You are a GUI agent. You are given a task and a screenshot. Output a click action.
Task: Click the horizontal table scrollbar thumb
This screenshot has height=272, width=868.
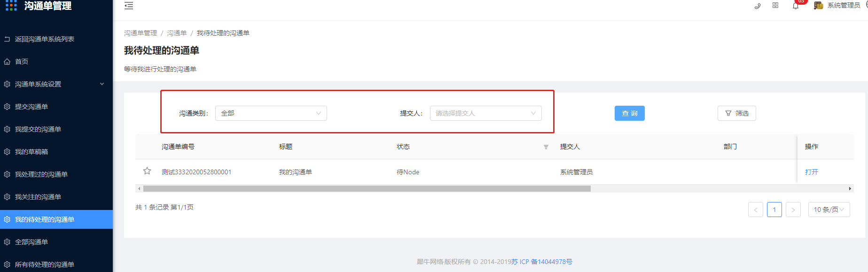367,188
